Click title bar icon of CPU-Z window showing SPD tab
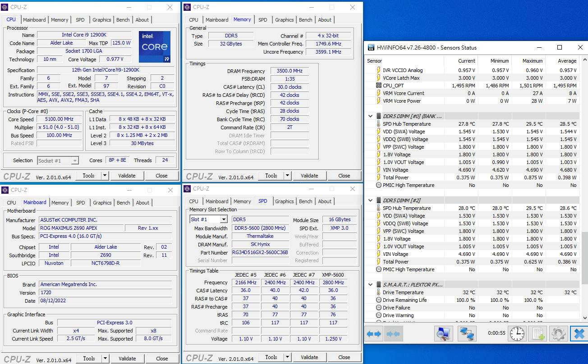 [188, 189]
